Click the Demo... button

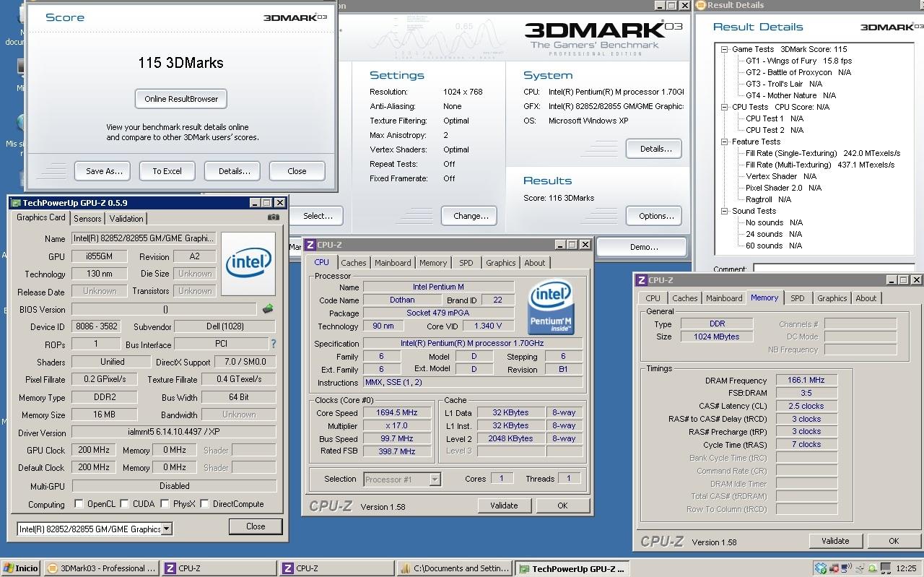(642, 247)
